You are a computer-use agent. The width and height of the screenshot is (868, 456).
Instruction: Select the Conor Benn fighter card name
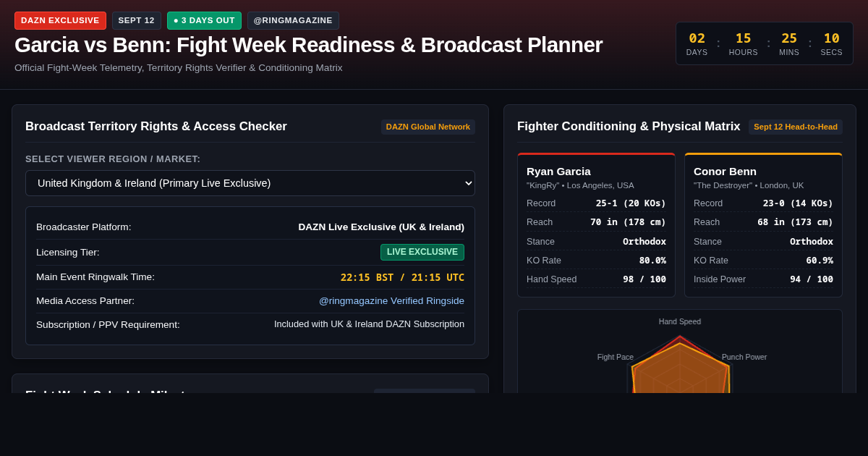point(725,172)
